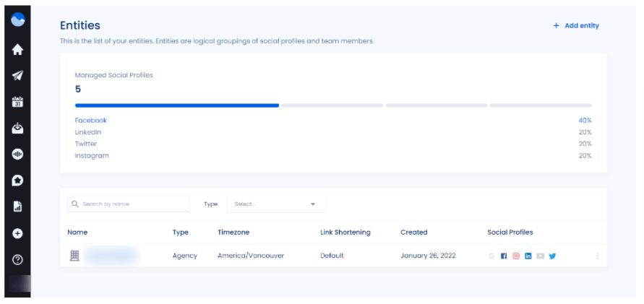
Task: Open the help question mark icon
Action: coord(18,259)
